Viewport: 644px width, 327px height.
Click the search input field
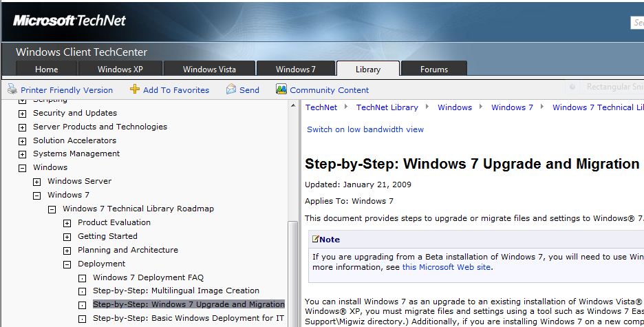coord(637,23)
